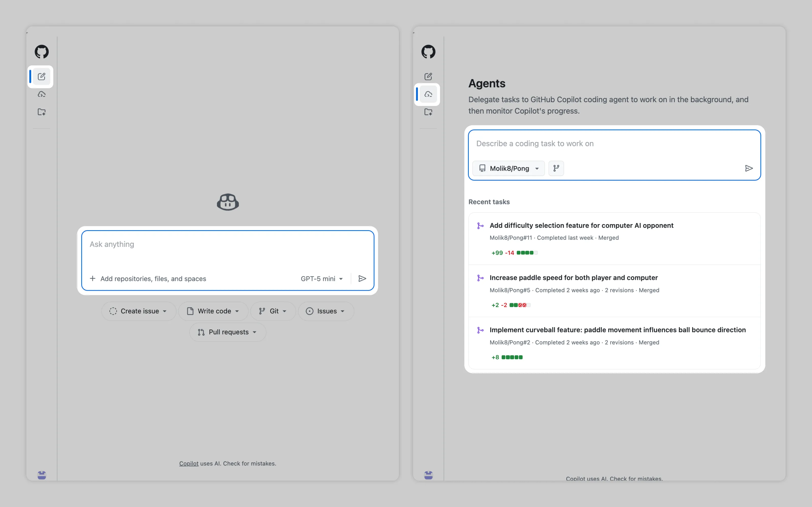The height and width of the screenshot is (507, 812).
Task: Click Copilot avatar at bottom of left sidebar
Action: [42, 475]
